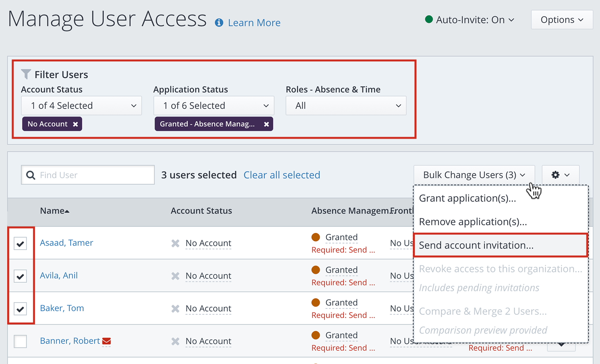Open the Options button menu
Screen dimensions: 600x364
(x=562, y=20)
